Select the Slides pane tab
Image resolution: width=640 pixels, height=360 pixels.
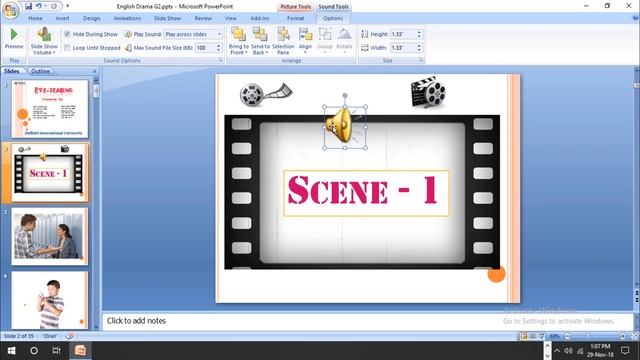point(11,71)
